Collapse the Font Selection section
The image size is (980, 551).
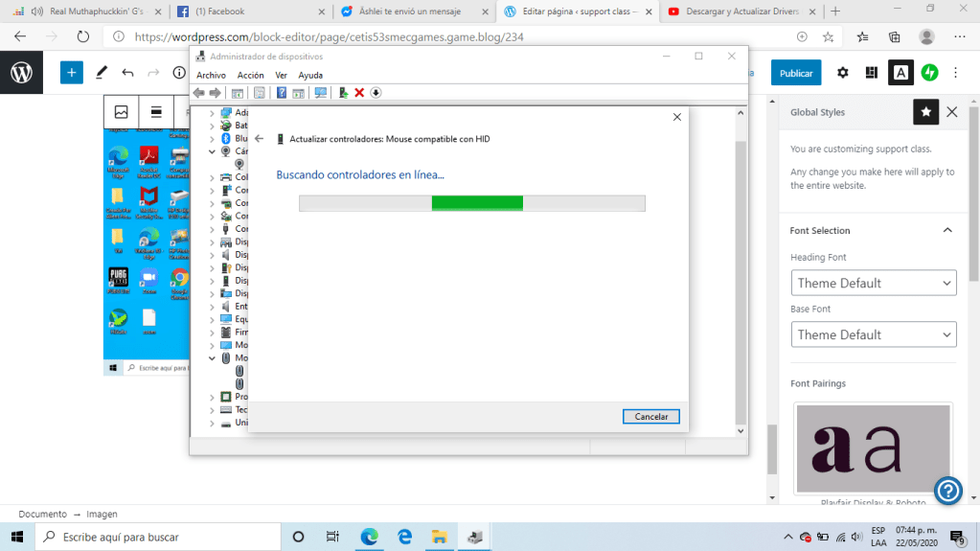(x=947, y=231)
